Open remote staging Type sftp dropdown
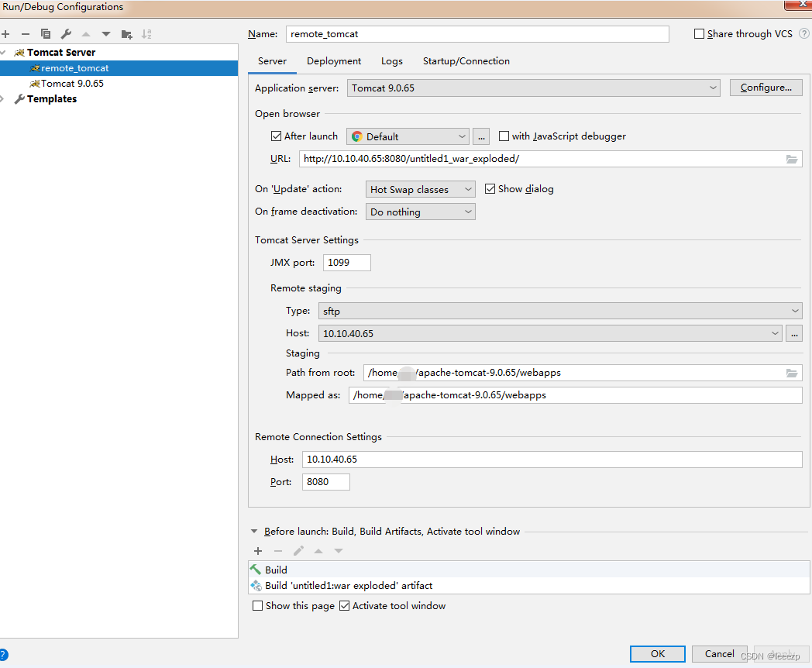The height and width of the screenshot is (668, 812). 560,312
